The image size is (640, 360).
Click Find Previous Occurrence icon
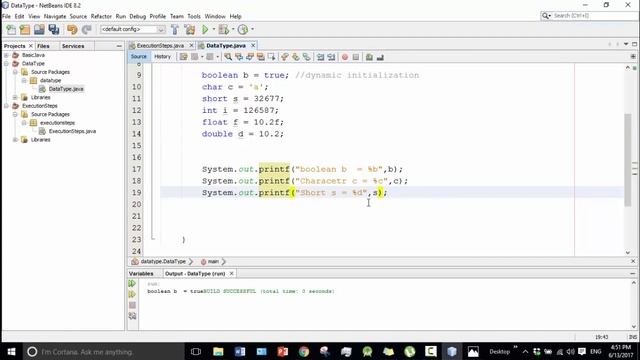click(x=239, y=57)
